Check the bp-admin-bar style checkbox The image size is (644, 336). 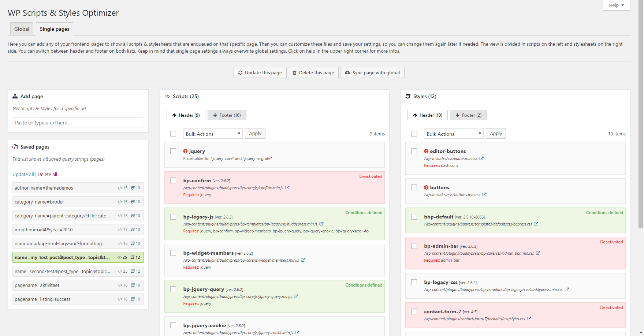[x=414, y=246]
